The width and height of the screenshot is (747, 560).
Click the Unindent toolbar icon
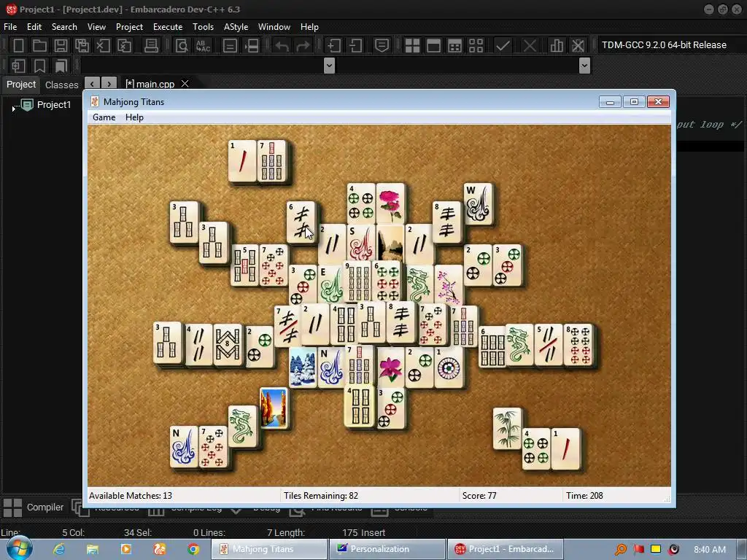coord(355,45)
